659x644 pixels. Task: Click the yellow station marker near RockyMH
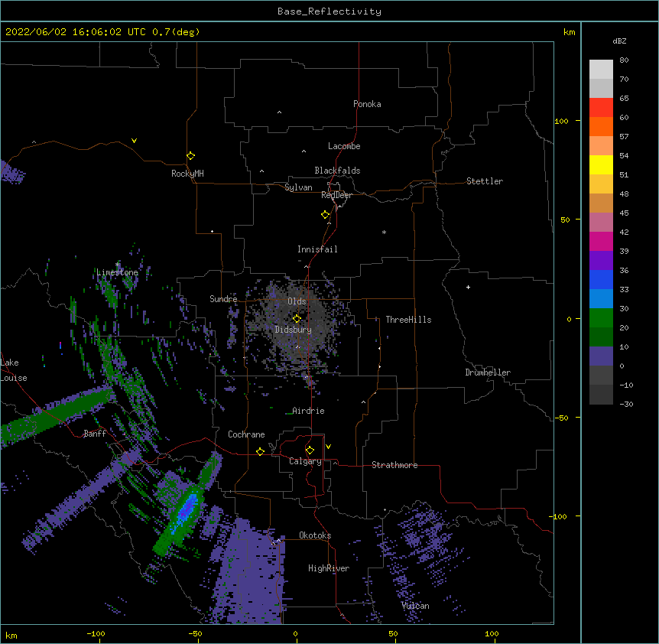tap(190, 155)
